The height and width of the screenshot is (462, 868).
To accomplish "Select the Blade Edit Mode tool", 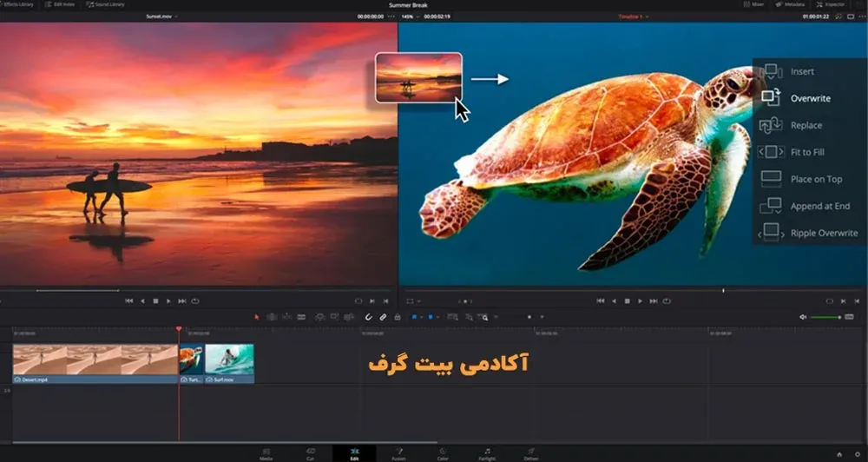I will click(301, 317).
